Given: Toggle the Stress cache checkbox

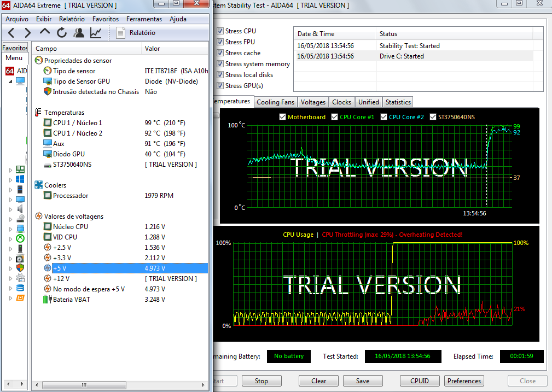Looking at the screenshot, I should pyautogui.click(x=220, y=53).
